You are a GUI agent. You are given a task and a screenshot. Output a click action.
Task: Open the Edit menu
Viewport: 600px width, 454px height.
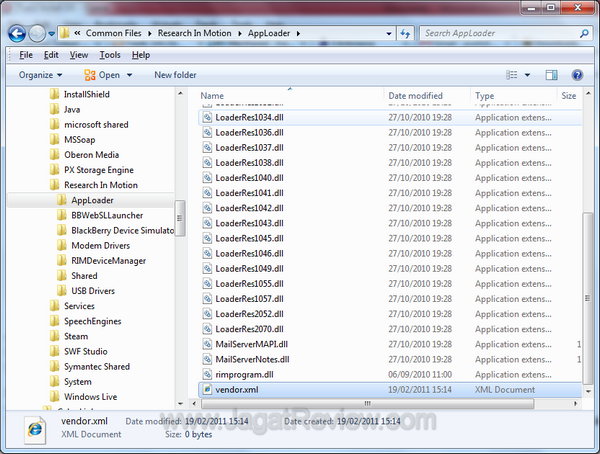coord(51,55)
